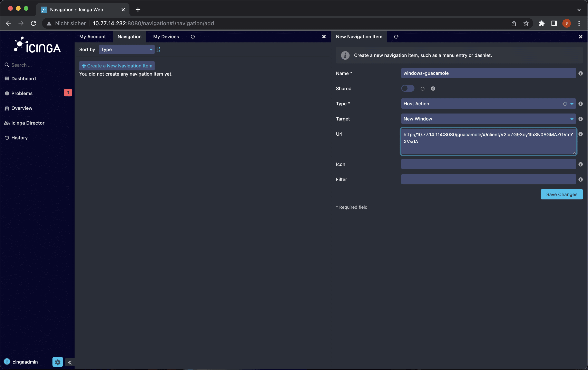Screen dimensions: 588x370
Task: Click Create a New Navigation Item
Action: (x=117, y=66)
